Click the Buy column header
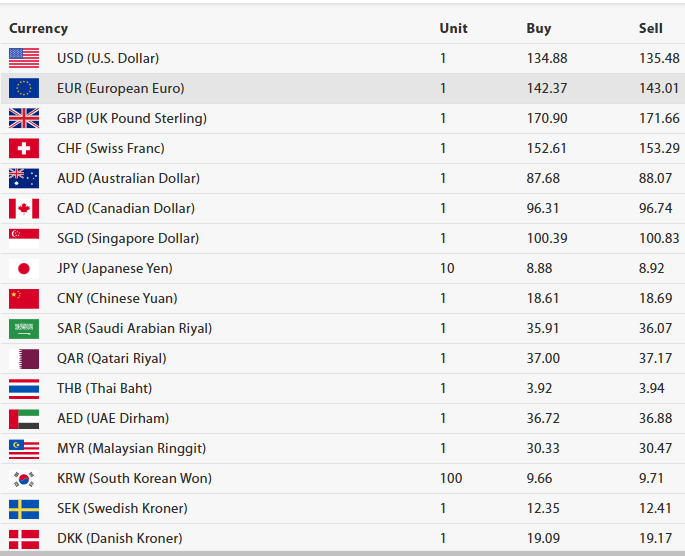 point(538,28)
